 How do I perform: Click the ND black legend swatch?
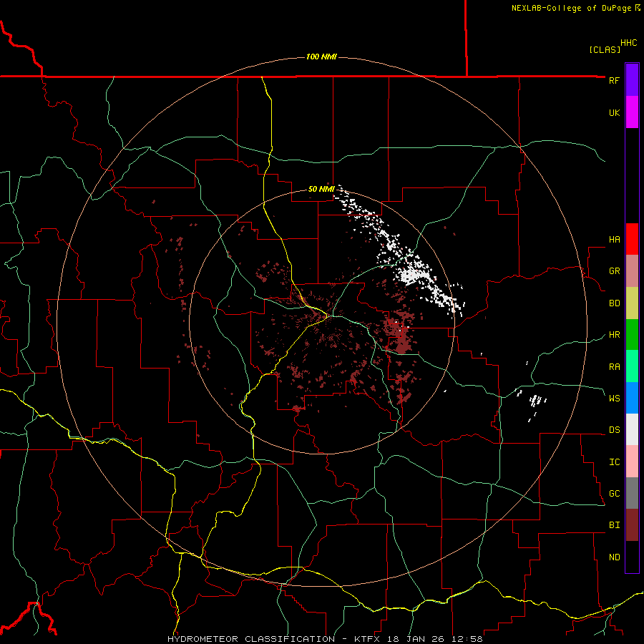click(x=632, y=557)
